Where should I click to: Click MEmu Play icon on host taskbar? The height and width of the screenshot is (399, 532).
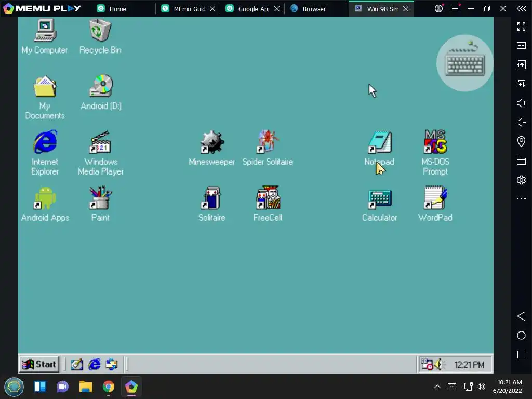(131, 387)
